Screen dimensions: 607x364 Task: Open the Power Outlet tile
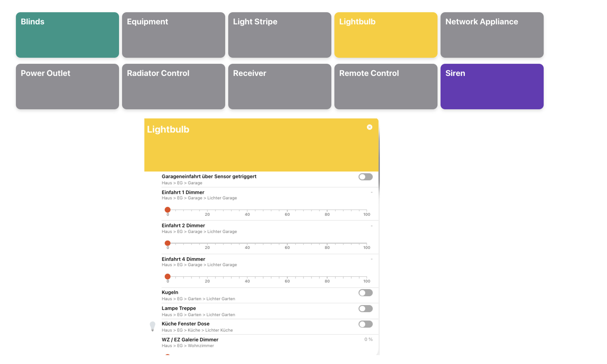[x=67, y=86]
